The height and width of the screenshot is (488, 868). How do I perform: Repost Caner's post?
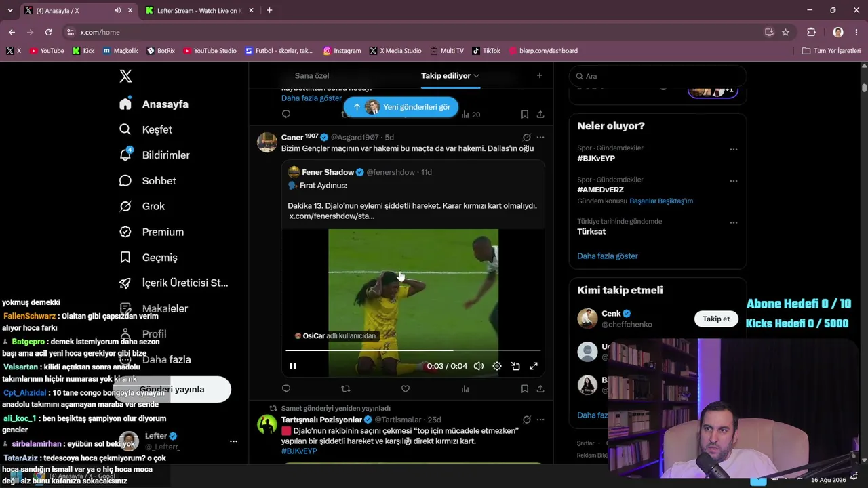(x=346, y=389)
